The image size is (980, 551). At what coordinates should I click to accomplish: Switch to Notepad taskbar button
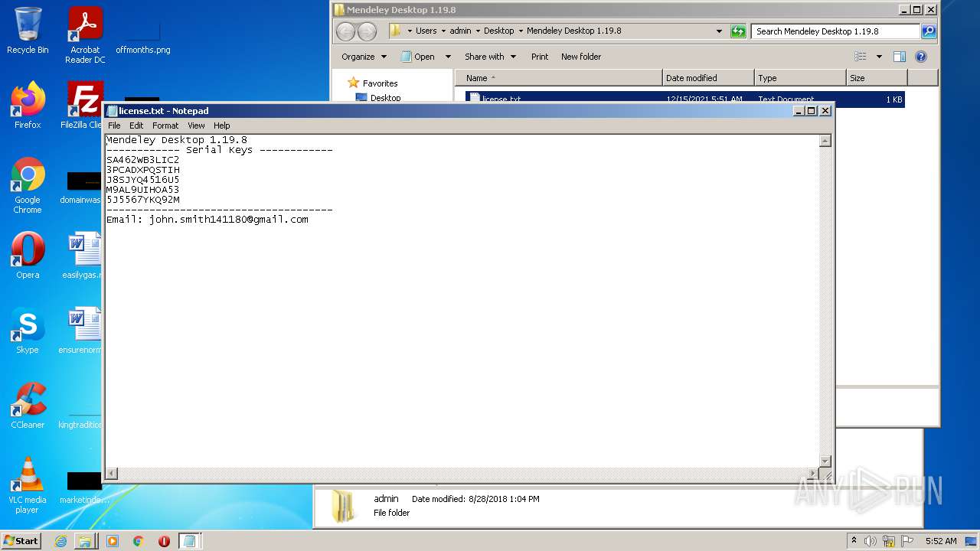pyautogui.click(x=189, y=541)
